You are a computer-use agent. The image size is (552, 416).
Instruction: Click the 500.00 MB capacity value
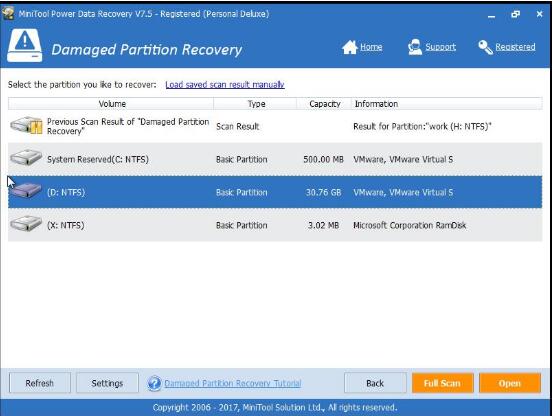[x=323, y=159]
